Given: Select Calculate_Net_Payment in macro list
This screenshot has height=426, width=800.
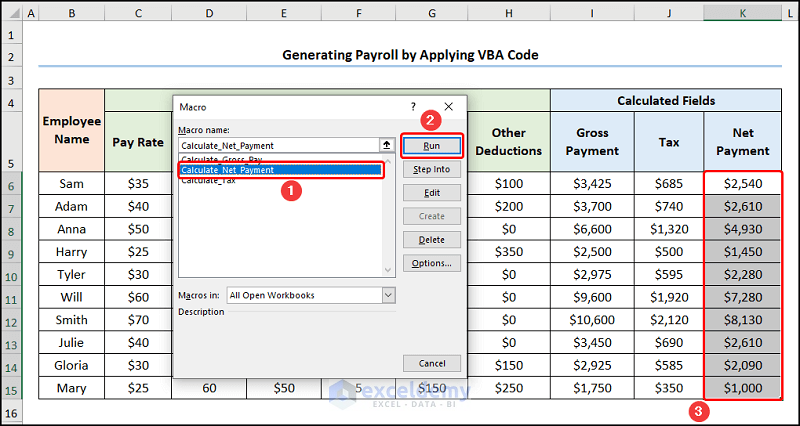Looking at the screenshot, I should pyautogui.click(x=281, y=170).
